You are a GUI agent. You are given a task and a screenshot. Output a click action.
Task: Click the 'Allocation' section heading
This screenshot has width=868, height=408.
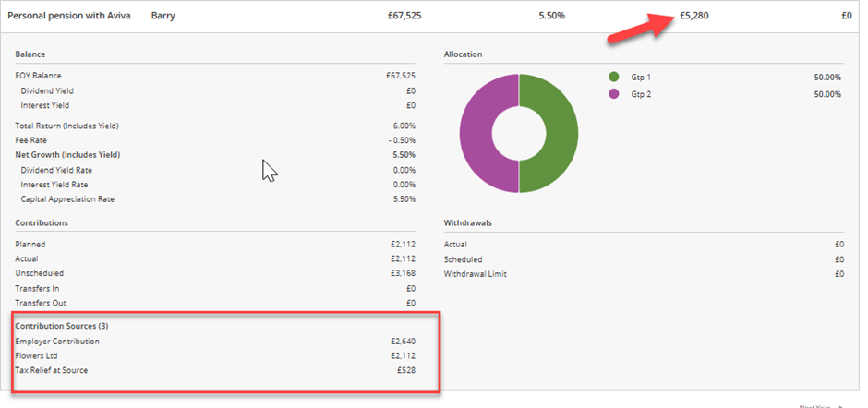(463, 54)
